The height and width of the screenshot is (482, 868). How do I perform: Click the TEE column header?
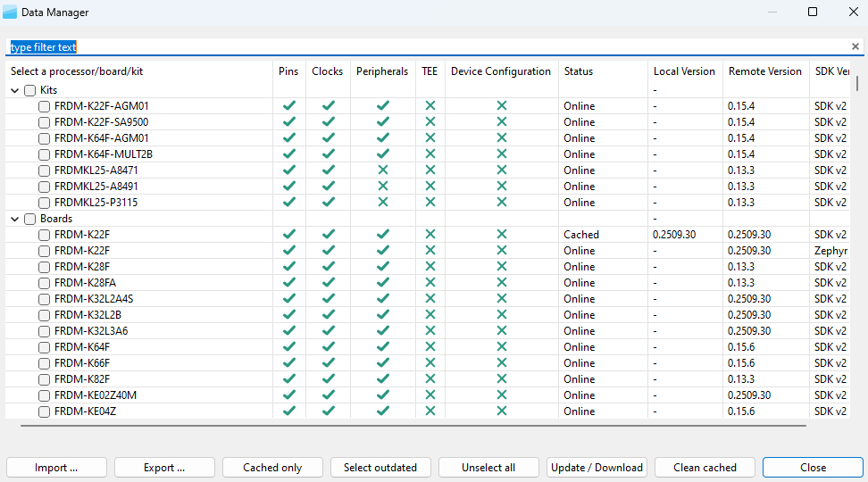[430, 71]
